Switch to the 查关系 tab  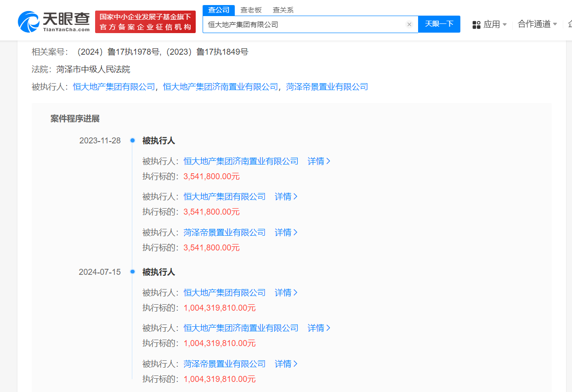[x=283, y=10]
